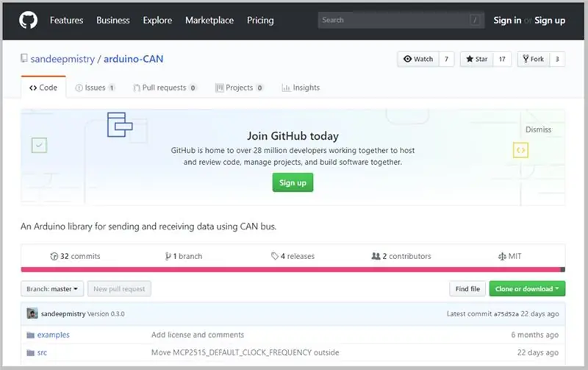Screen dimensions: 588x370
Task: Open the Explore menu item
Action: (157, 21)
